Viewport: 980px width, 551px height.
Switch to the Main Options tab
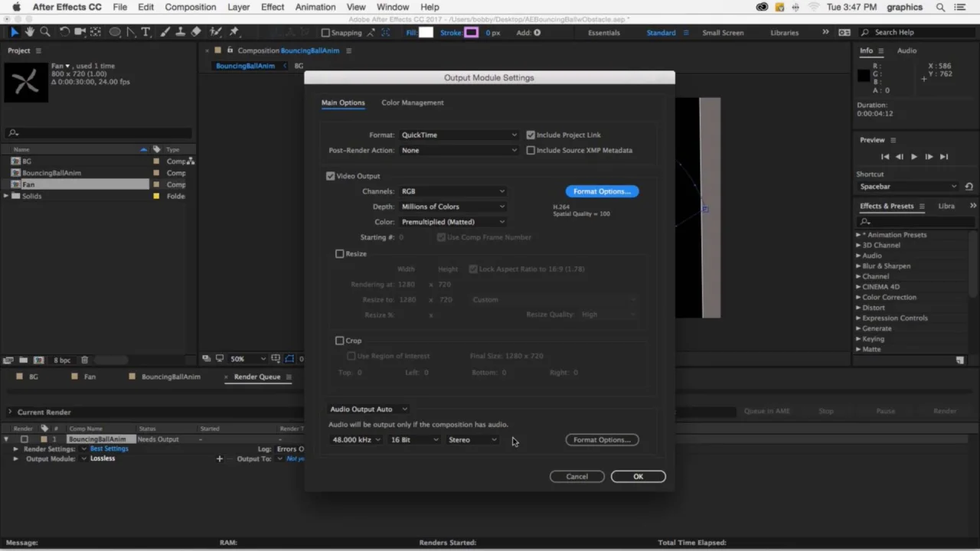pos(343,103)
